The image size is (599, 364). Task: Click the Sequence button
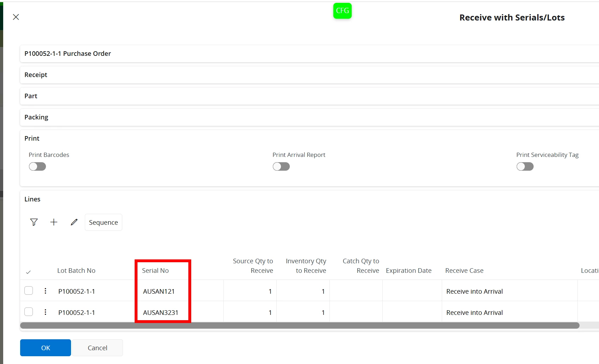point(104,222)
